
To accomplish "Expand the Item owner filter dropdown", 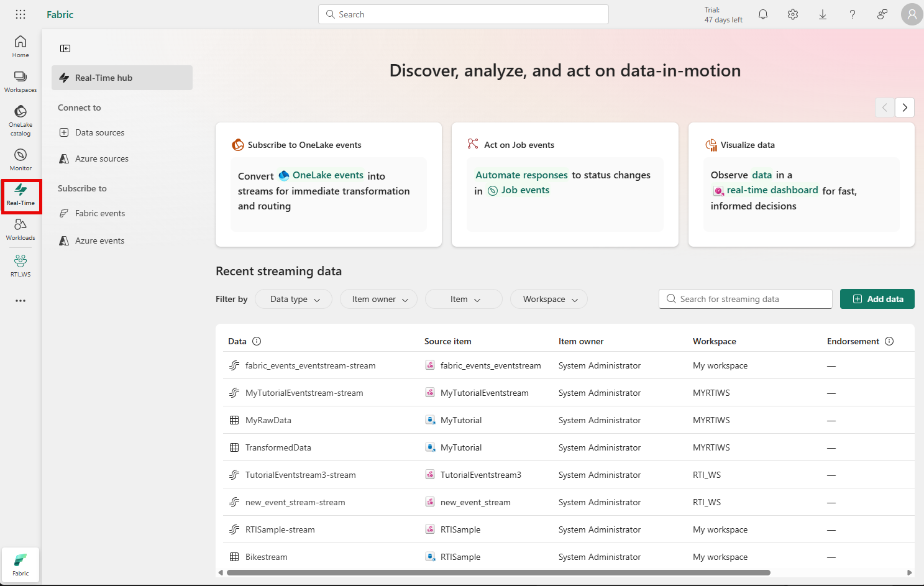I will (x=378, y=299).
